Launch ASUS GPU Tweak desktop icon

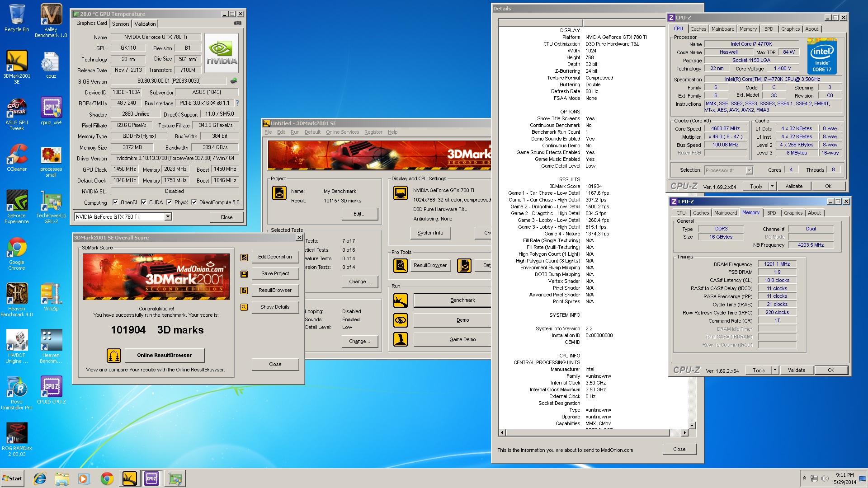(17, 114)
